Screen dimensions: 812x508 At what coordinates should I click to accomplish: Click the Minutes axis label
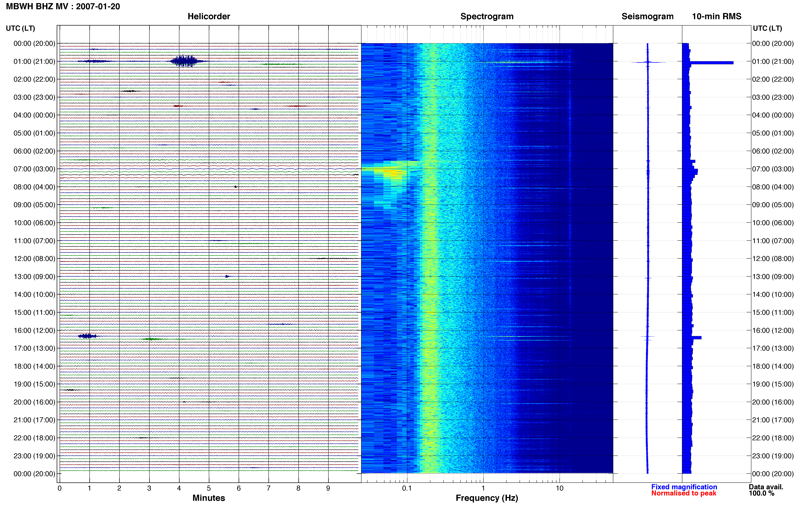pos(208,498)
